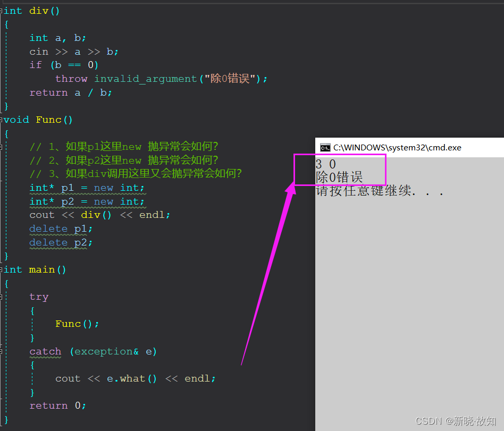Screen dimensions: 504x431
Task: Click the line "int* p1 = new int;"
Action: pos(87,188)
